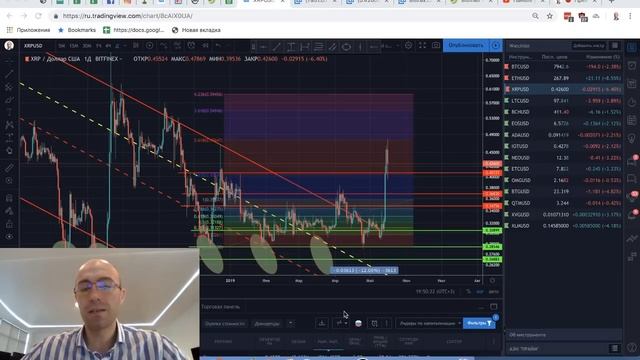Expand the timeframe dropdown arrow after Д

click(x=125, y=46)
